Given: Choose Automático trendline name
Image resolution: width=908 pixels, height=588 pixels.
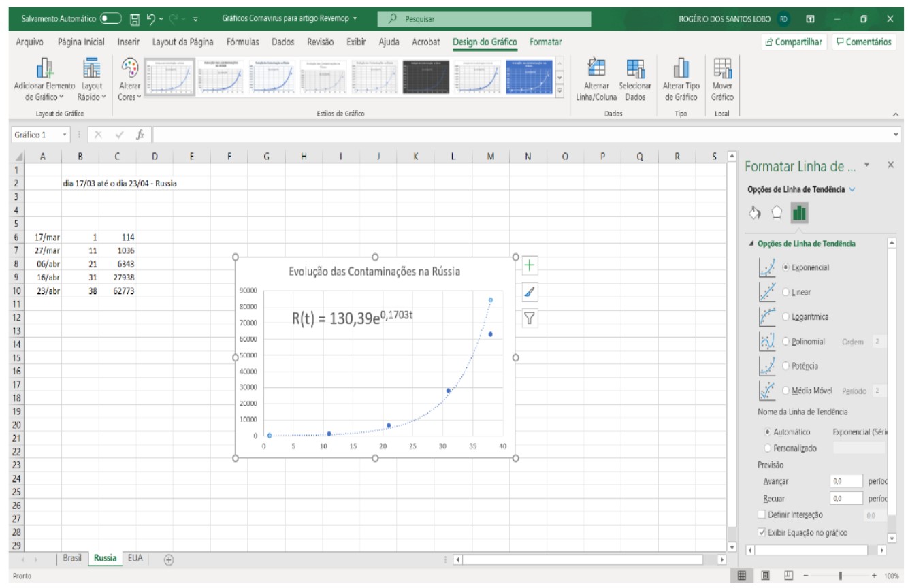Looking at the screenshot, I should click(768, 432).
